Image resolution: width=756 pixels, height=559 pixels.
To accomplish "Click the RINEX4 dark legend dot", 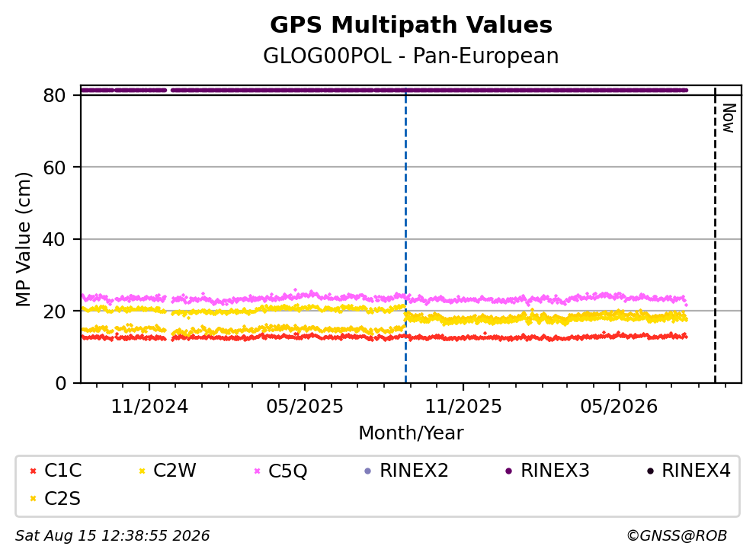I will pos(650,471).
